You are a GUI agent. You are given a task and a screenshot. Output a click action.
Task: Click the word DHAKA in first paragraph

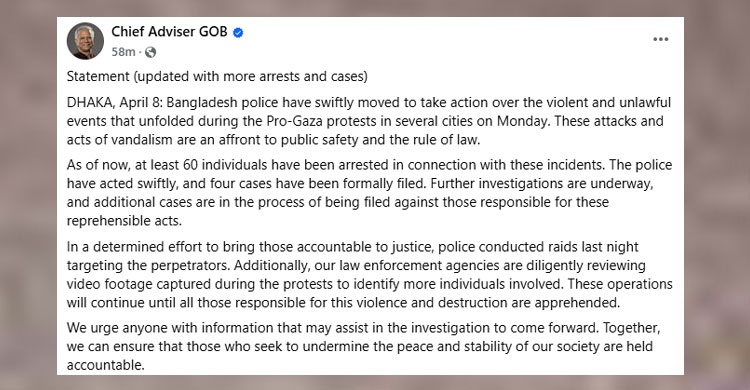[89, 103]
